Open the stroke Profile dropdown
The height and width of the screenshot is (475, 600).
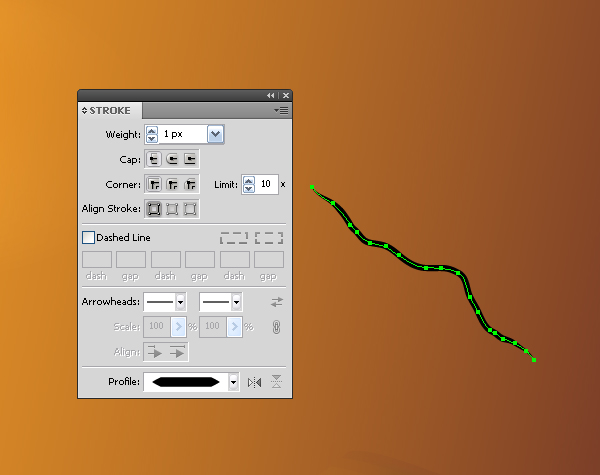233,382
